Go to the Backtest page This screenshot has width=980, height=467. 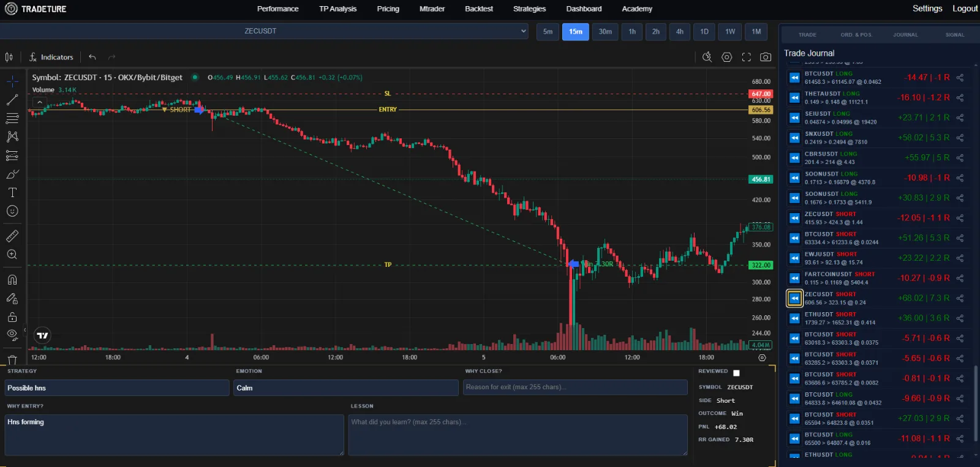point(479,9)
